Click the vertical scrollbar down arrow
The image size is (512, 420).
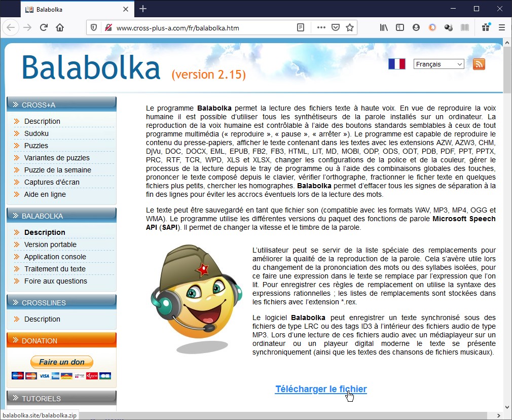507,407
